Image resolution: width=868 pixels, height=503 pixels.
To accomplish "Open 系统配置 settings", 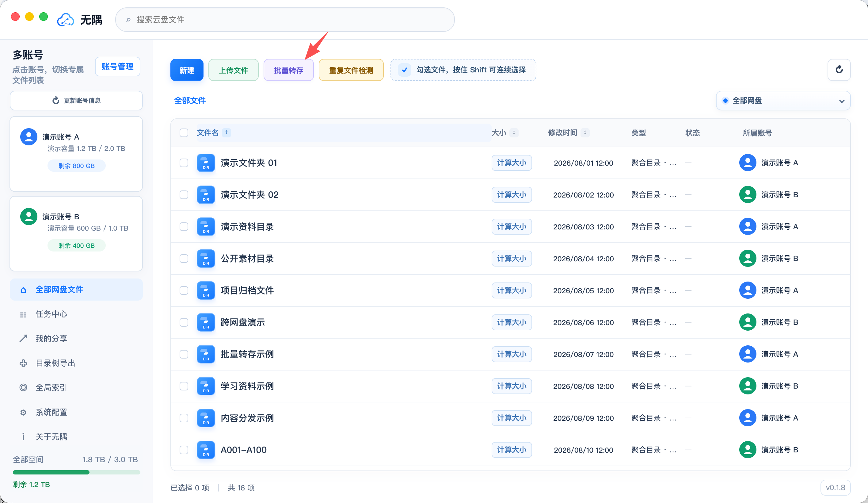I will pyautogui.click(x=76, y=412).
